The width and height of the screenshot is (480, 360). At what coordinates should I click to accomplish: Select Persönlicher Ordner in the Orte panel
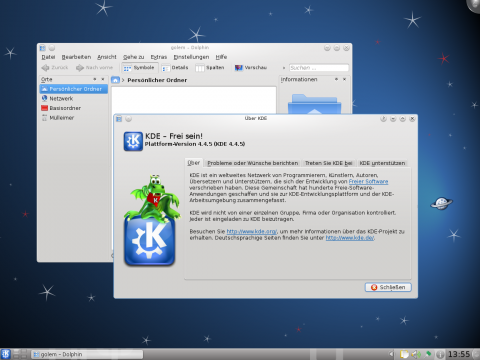point(74,89)
